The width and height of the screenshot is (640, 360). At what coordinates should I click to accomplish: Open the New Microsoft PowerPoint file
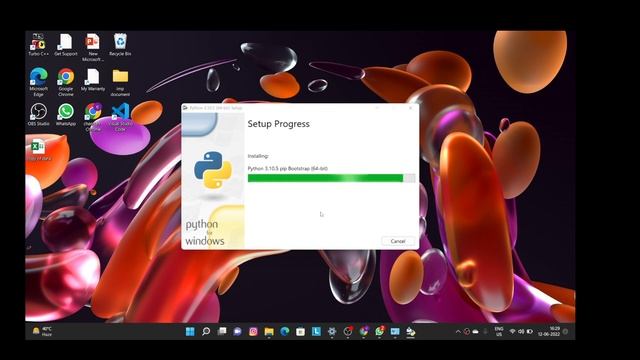(x=93, y=47)
